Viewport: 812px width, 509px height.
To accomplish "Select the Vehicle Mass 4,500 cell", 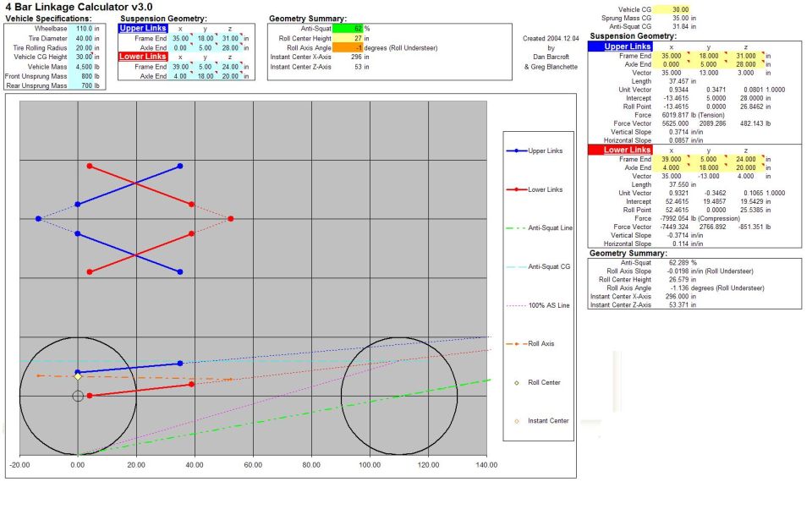I will [81, 67].
